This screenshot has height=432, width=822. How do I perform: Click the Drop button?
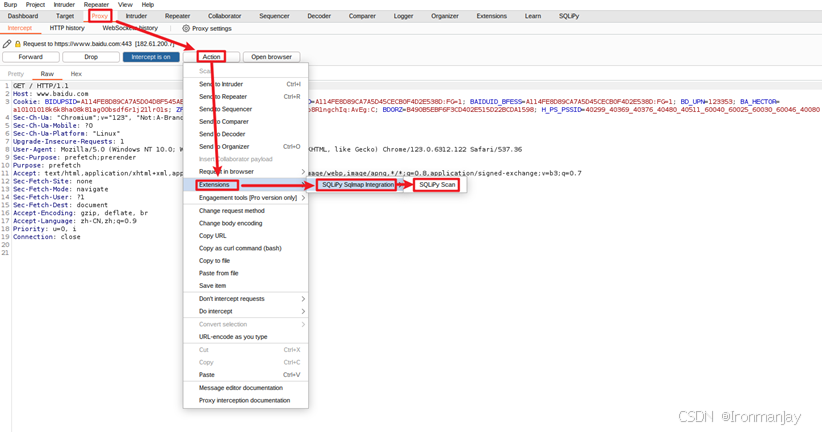(91, 57)
